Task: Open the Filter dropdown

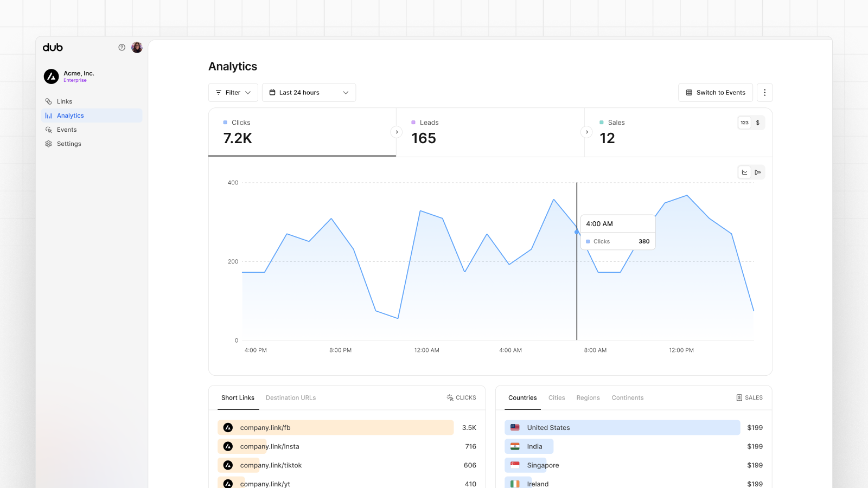Action: [x=233, y=92]
